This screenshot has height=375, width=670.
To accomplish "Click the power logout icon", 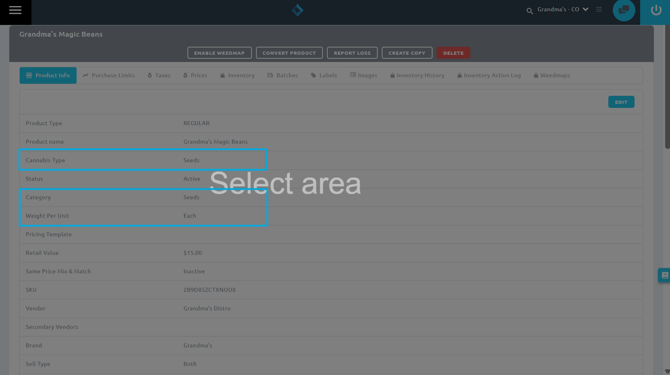I will pos(656,10).
